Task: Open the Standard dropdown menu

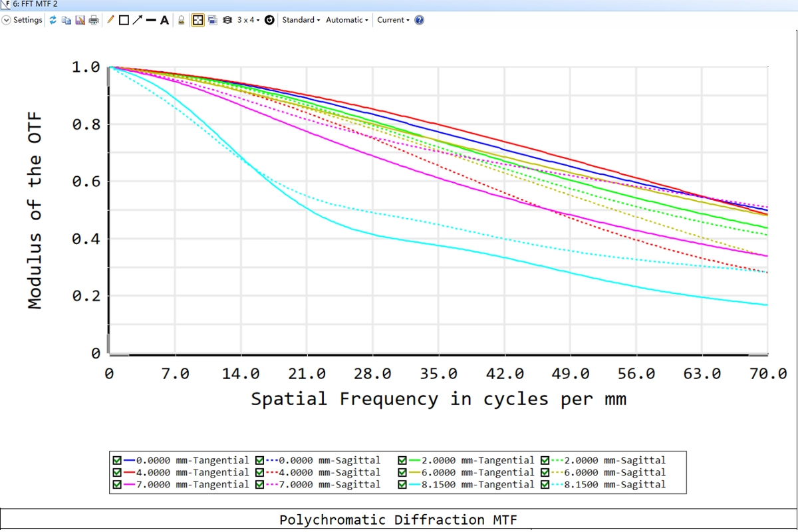Action: point(301,20)
